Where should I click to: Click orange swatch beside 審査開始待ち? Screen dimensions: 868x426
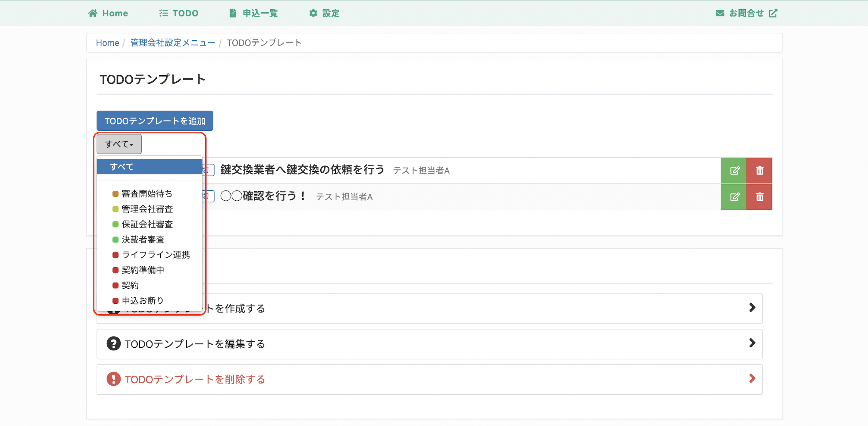click(x=115, y=194)
